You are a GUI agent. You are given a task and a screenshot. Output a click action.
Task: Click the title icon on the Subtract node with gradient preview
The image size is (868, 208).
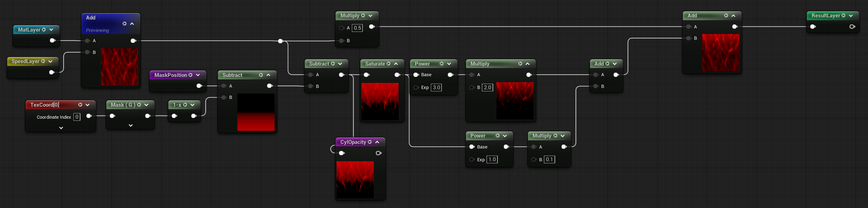(x=261, y=75)
